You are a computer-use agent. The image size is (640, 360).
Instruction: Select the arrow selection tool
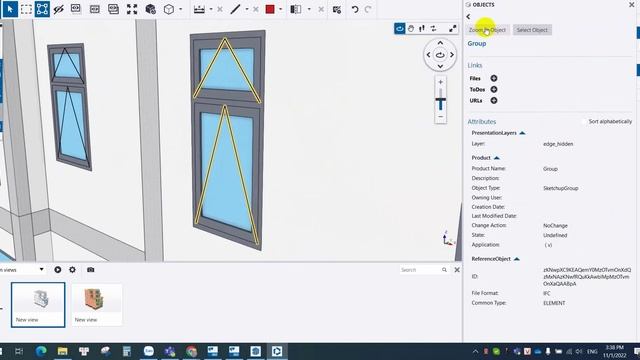[10, 9]
